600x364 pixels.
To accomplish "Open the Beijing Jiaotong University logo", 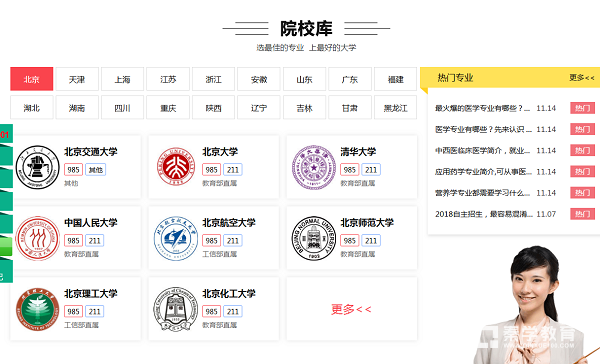I will pyautogui.click(x=38, y=167).
